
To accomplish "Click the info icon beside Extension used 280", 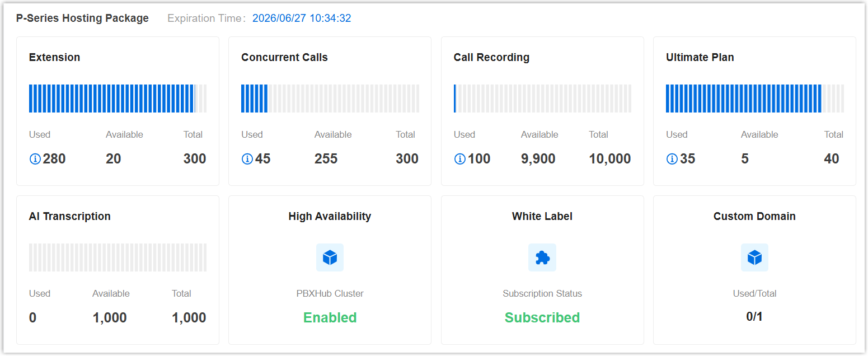I will tap(35, 159).
